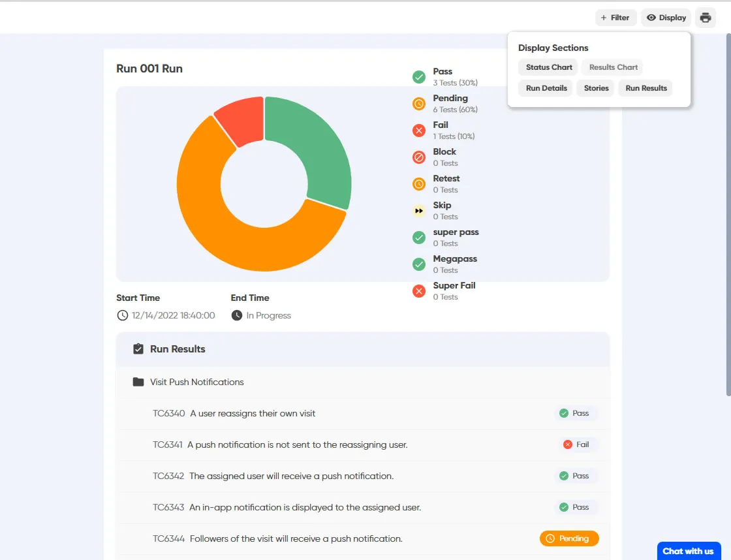
Task: Click the Super Fail legend icon
Action: coord(418,291)
